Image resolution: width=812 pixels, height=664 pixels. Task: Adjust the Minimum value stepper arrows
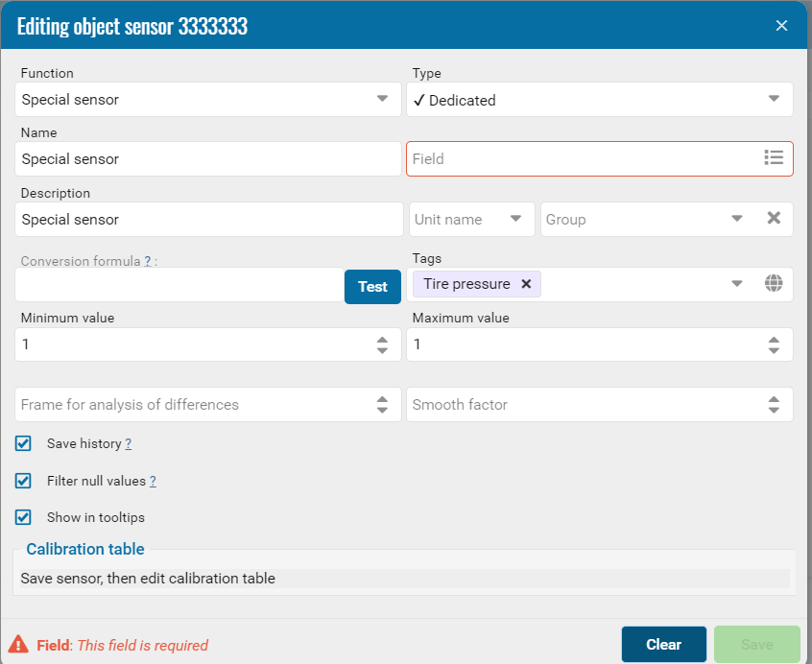pyautogui.click(x=382, y=344)
